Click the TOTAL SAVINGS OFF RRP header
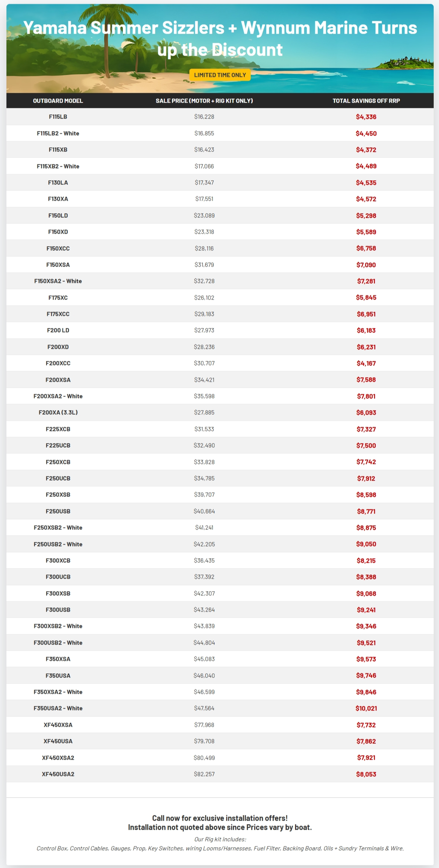This screenshot has height=868, width=439. (x=366, y=101)
